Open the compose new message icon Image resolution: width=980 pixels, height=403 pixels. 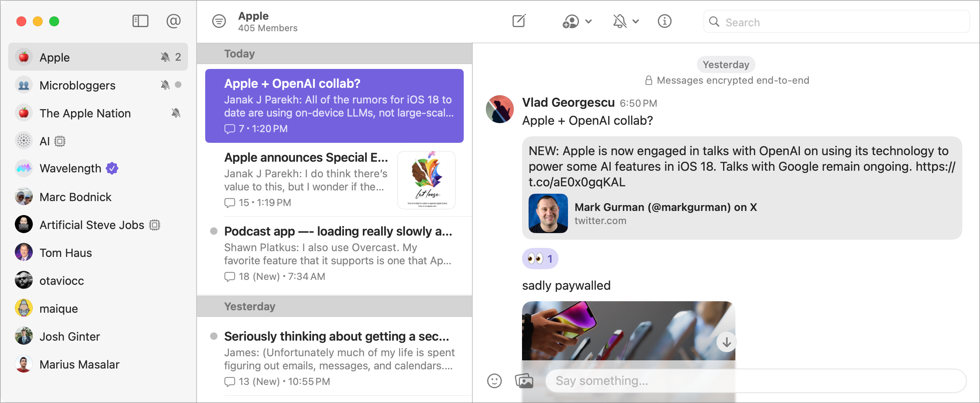click(519, 21)
